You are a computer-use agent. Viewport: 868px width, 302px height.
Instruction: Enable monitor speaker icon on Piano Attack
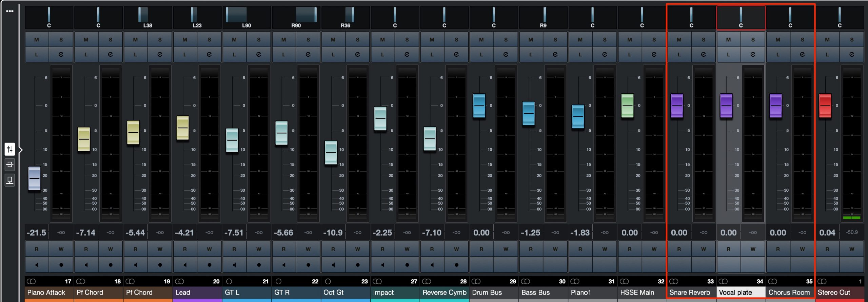(37, 265)
